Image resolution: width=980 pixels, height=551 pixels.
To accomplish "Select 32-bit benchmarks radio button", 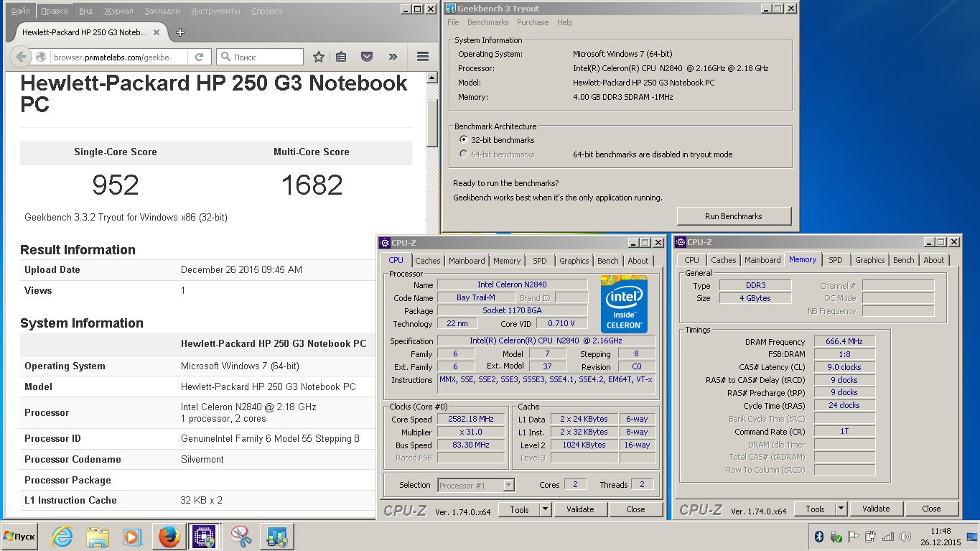I will coord(463,140).
